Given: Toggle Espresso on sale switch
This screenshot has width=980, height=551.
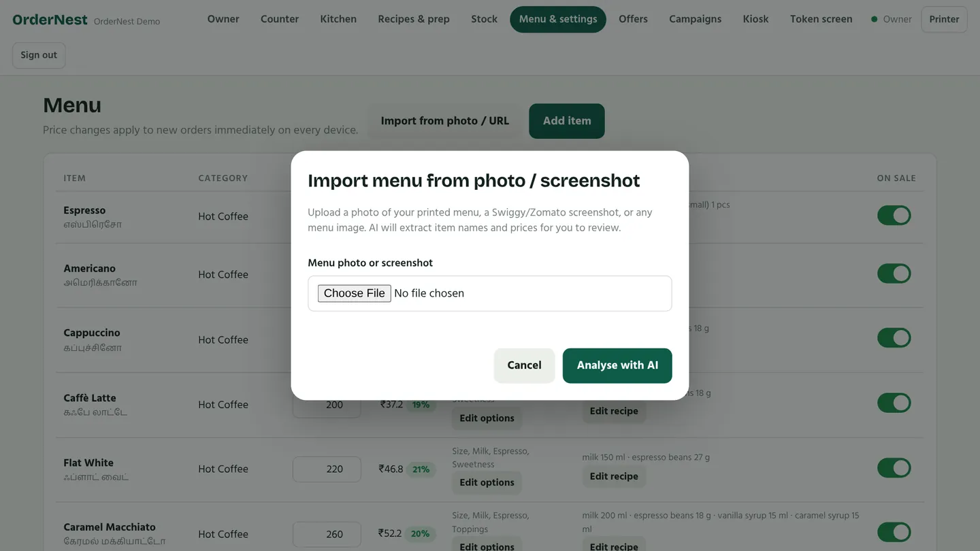Looking at the screenshot, I should [x=894, y=216].
